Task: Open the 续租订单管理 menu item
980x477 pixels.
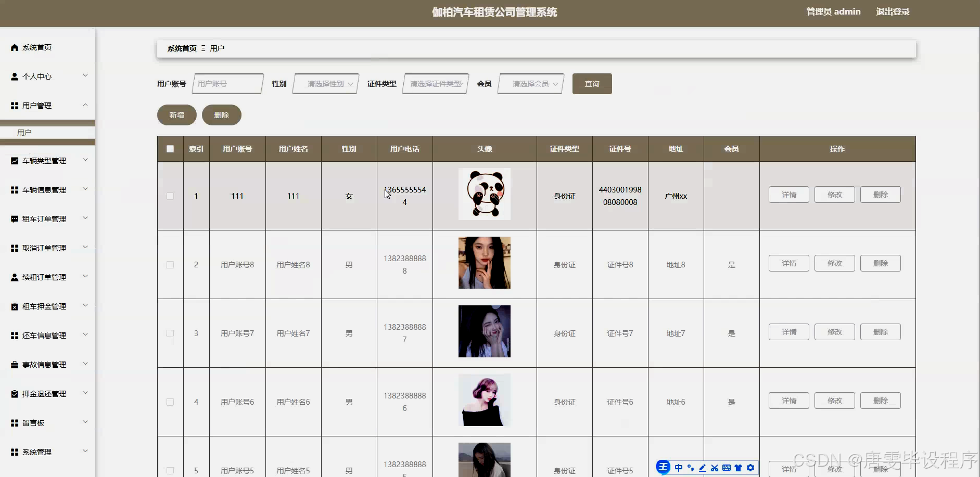Action: pyautogui.click(x=47, y=277)
